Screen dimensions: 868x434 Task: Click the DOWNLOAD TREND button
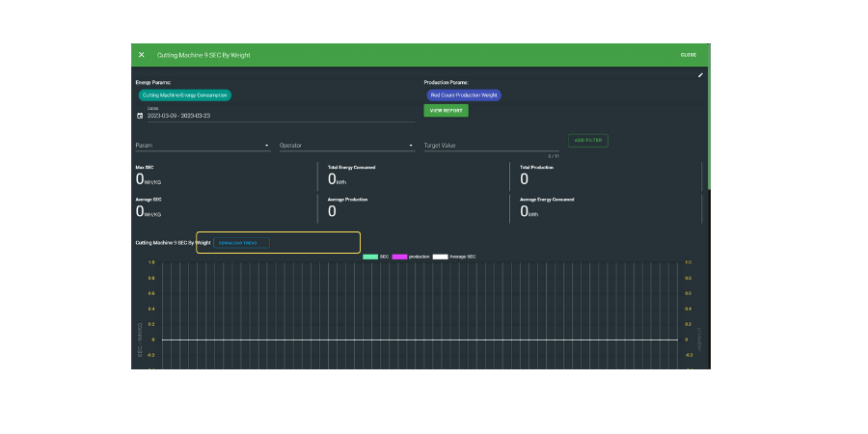point(241,243)
